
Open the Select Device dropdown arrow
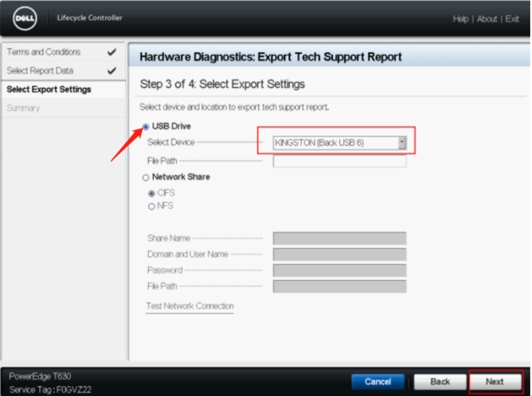[402, 142]
